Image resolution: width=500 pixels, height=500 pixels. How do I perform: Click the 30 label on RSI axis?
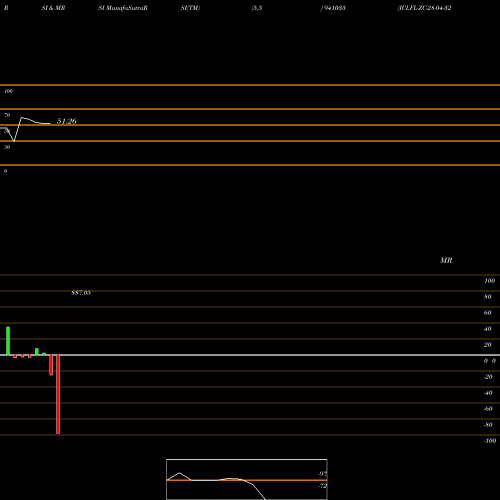[7, 147]
